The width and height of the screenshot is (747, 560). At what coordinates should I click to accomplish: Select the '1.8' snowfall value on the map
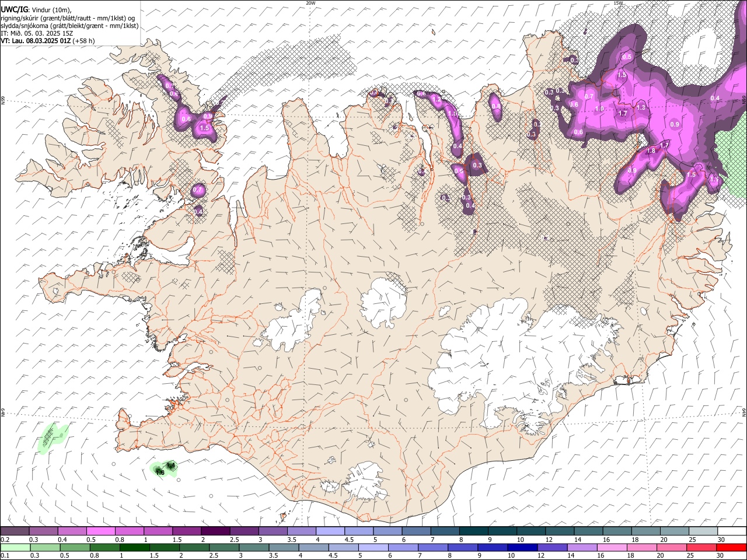pos(651,150)
